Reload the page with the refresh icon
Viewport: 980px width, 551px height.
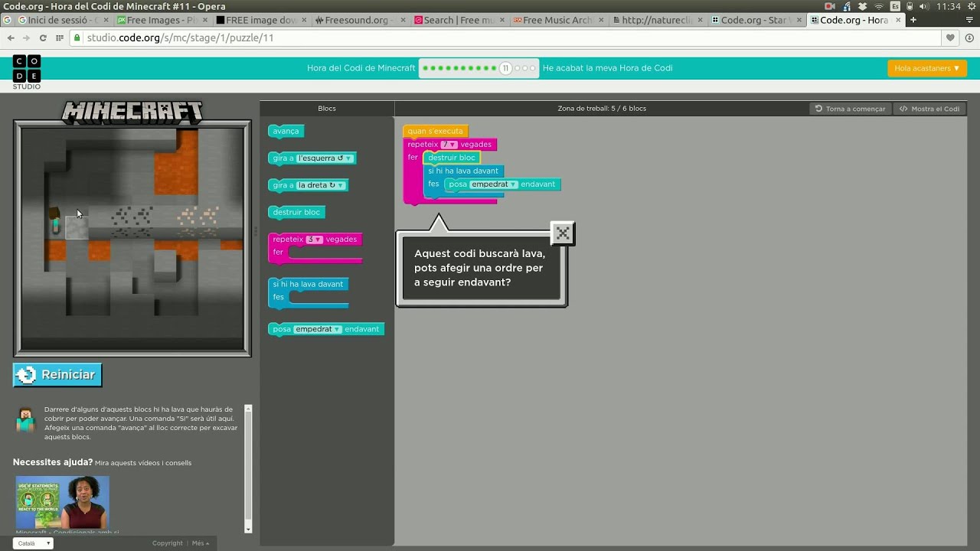pos(43,37)
